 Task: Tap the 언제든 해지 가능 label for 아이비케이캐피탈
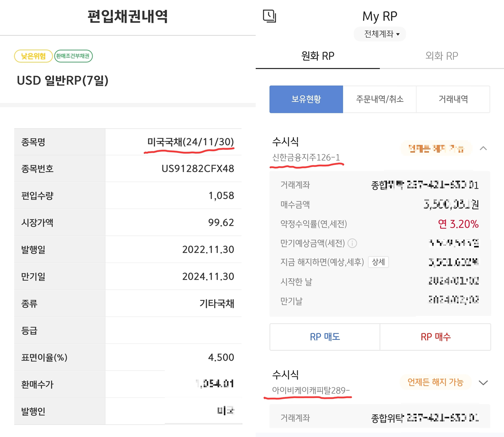435,382
